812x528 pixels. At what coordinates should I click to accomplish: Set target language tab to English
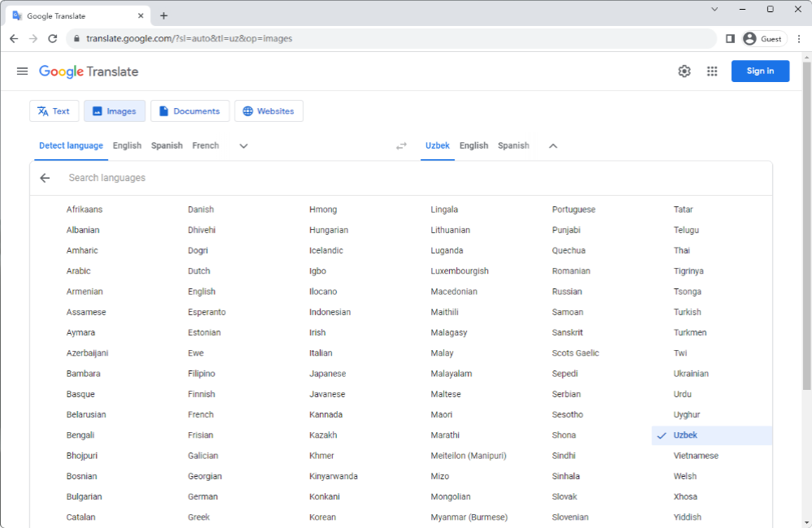tap(474, 145)
